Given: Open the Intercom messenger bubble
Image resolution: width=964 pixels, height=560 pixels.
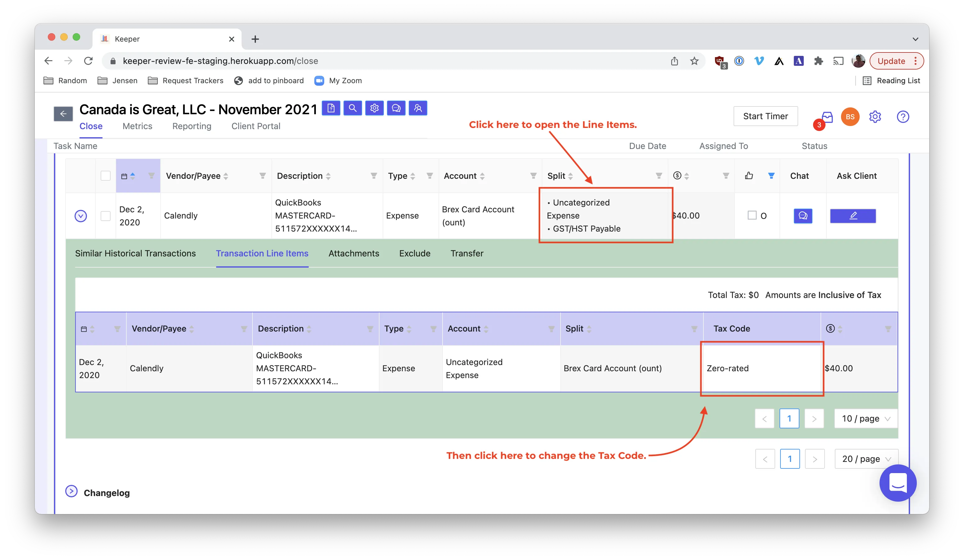Looking at the screenshot, I should [898, 483].
